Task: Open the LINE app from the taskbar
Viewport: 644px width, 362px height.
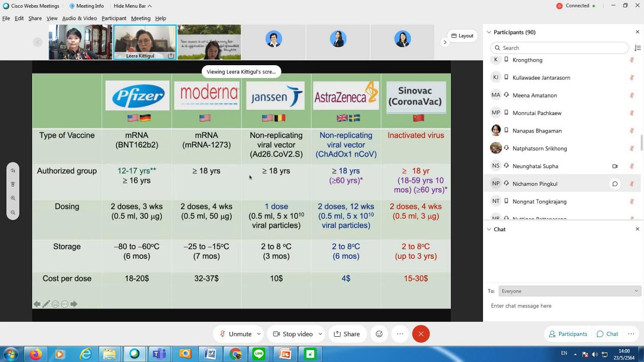Action: 259,354
